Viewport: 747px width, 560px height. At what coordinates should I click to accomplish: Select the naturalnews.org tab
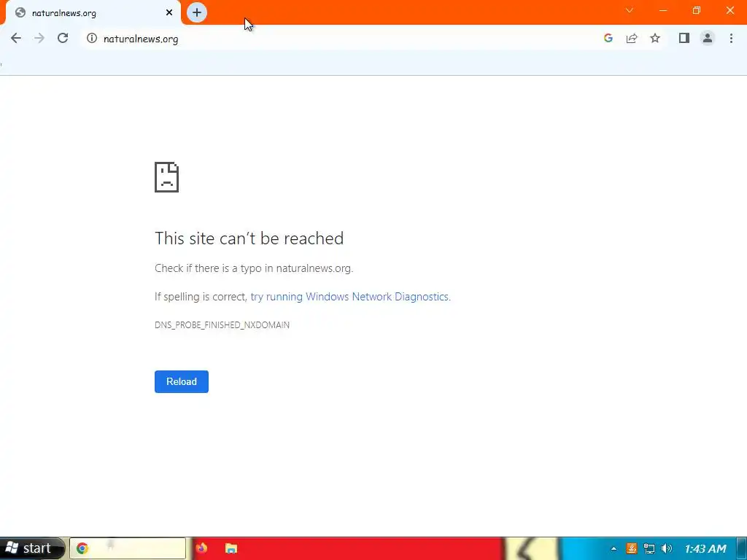[x=93, y=13]
